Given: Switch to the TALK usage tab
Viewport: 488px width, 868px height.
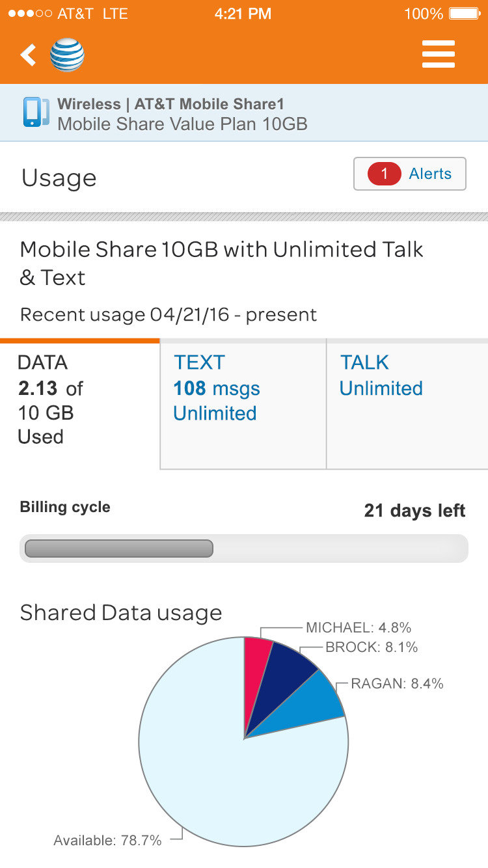Looking at the screenshot, I should pyautogui.click(x=407, y=404).
